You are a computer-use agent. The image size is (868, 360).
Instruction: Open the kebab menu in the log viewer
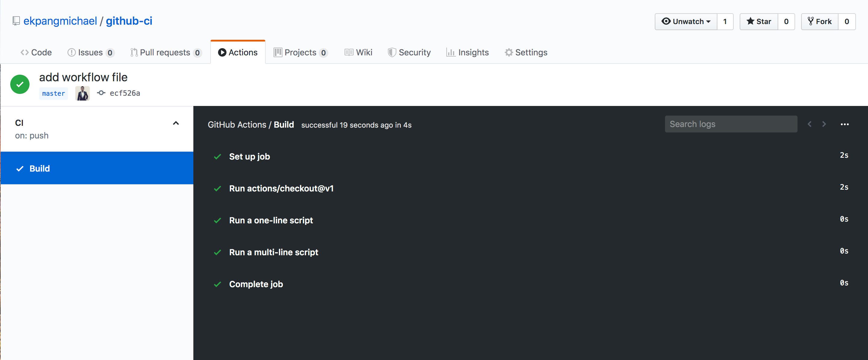point(845,124)
